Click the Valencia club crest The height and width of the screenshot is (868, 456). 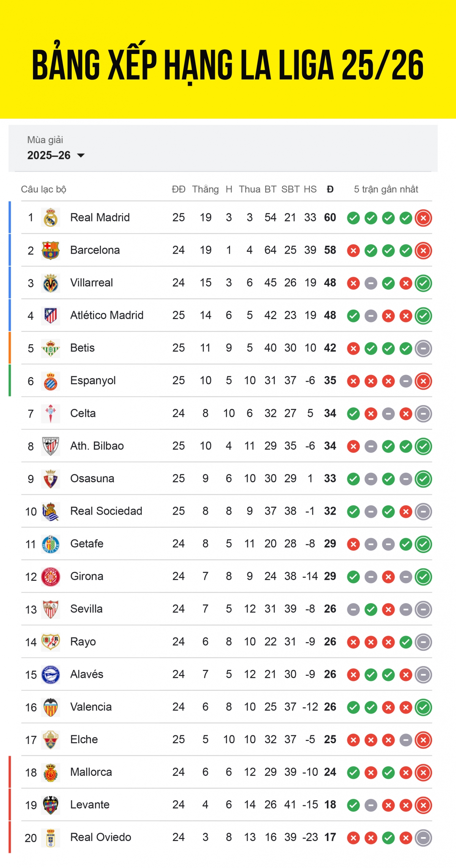[51, 707]
